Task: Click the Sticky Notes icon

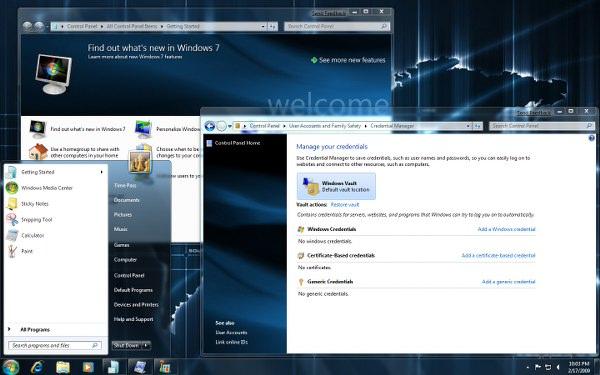Action: click(11, 204)
